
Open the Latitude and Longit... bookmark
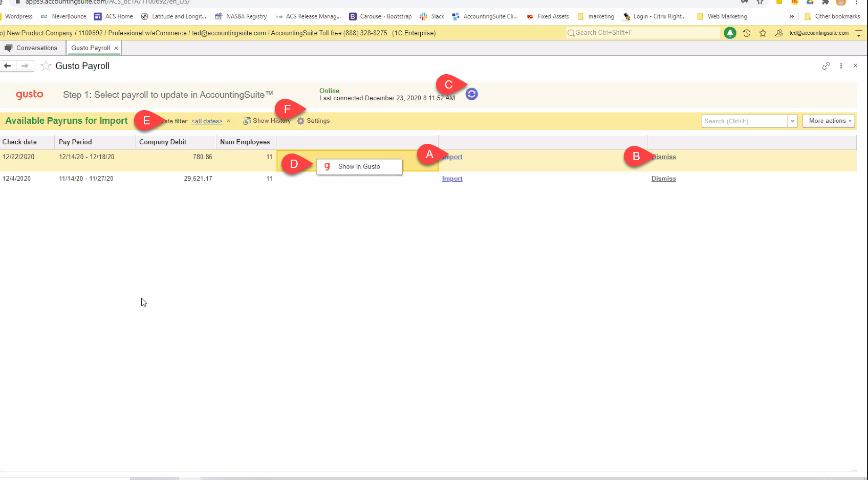coord(173,16)
